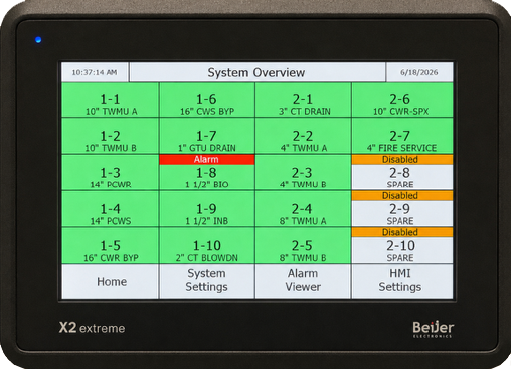Open zone 1-1 10" TWMU A tile
This screenshot has width=511, height=369.
(110, 100)
